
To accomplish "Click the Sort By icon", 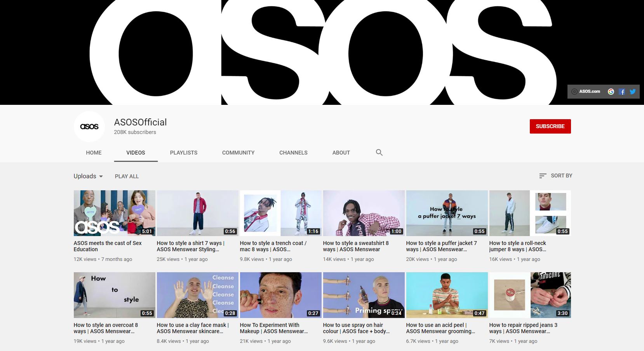I will [x=543, y=176].
